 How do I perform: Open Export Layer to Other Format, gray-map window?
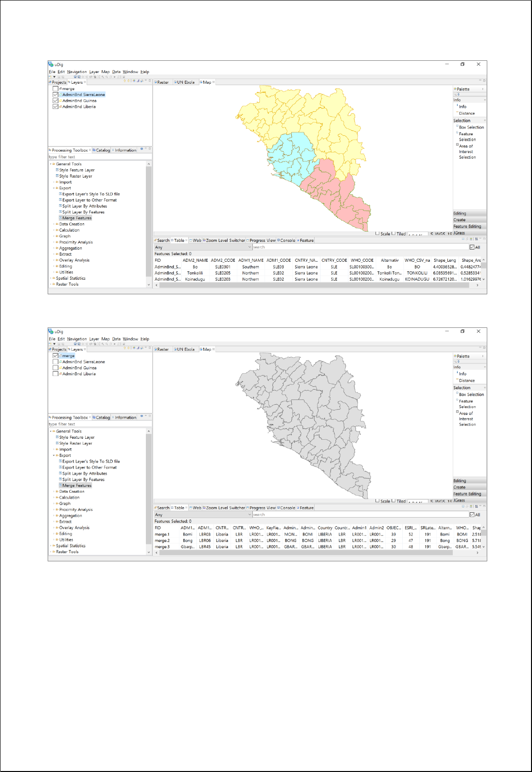(88, 467)
